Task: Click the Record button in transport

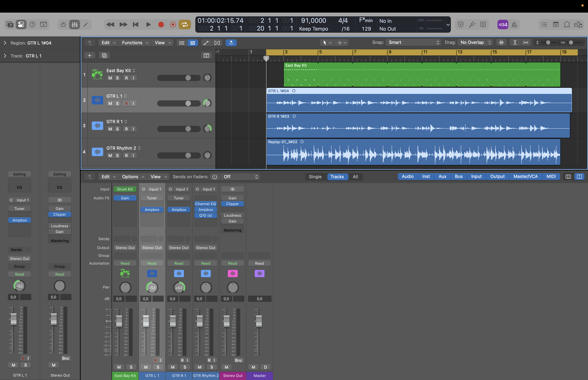Action: coord(161,24)
